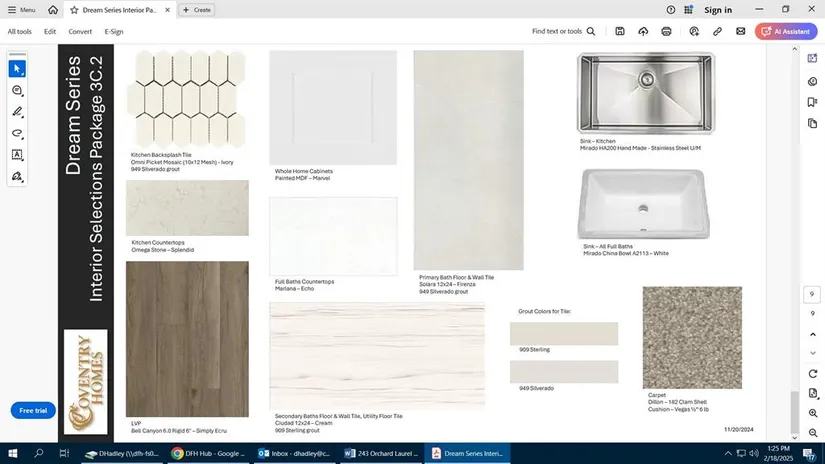
Task: Open the hamburger Menu
Action: point(21,10)
